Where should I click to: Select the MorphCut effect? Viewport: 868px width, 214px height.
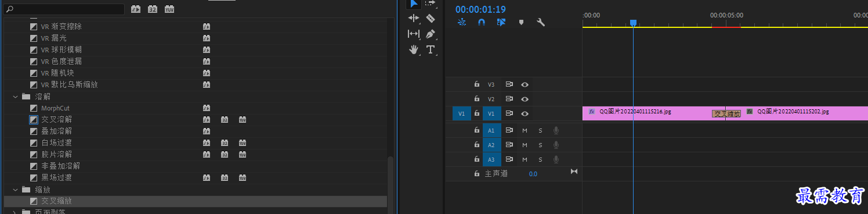point(55,108)
